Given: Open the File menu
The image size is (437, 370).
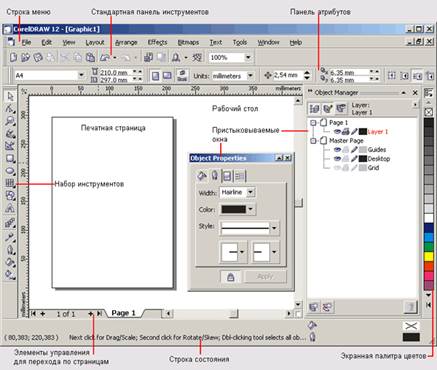Looking at the screenshot, I should (26, 42).
